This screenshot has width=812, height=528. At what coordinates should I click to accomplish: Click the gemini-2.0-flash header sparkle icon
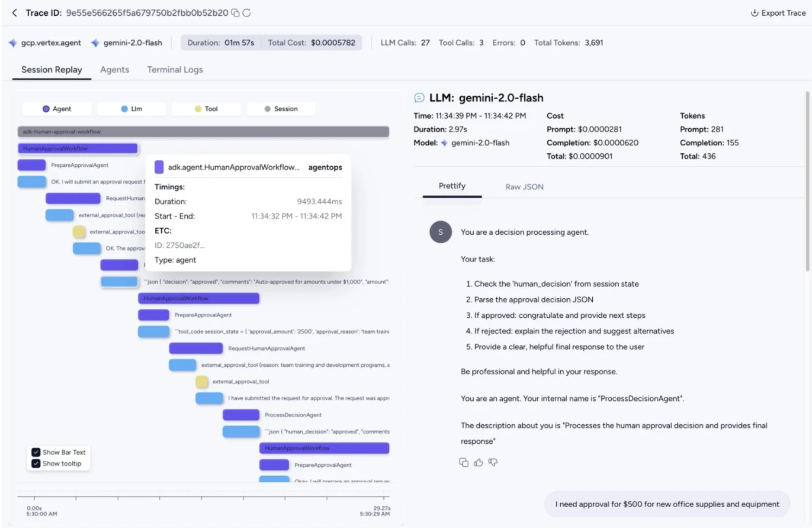[x=95, y=43]
